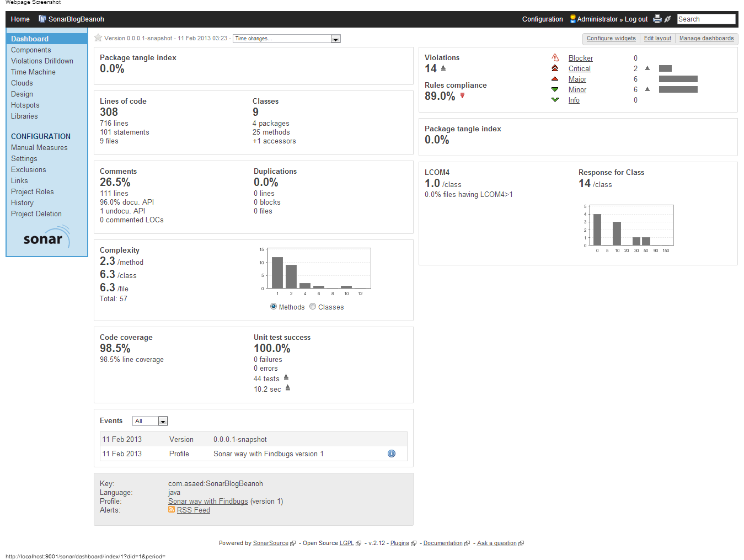Click the Administrator user icon
The image size is (744, 560).
573,19
